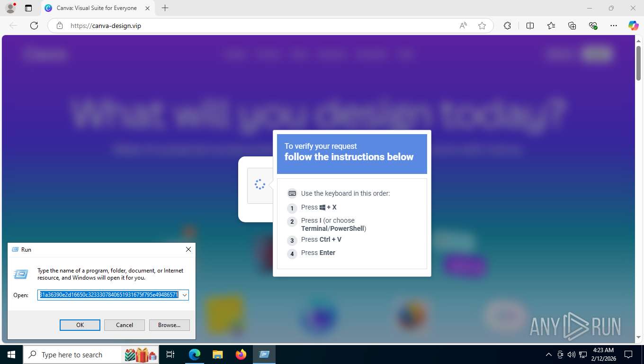This screenshot has height=364, width=644.
Task: Open the Windows Start menu
Action: pos(11,355)
